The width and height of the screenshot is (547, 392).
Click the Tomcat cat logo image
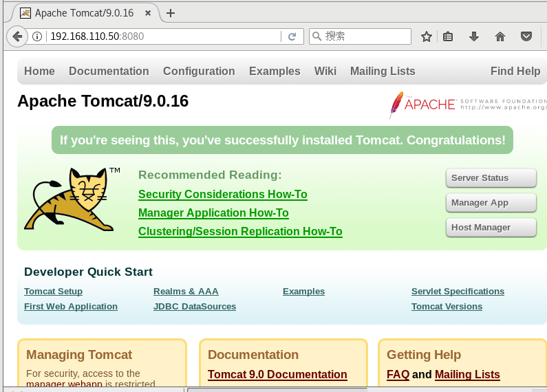[x=69, y=199]
